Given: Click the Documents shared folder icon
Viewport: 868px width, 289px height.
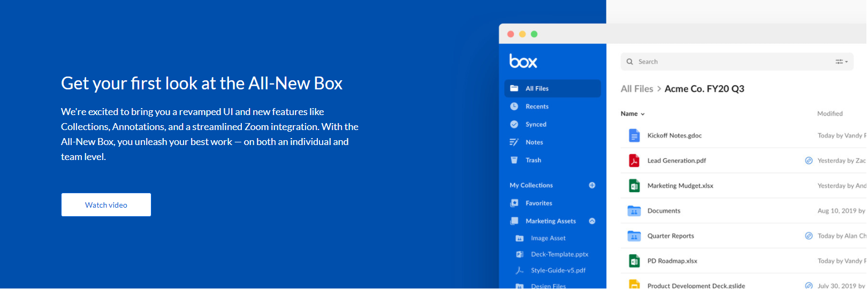Looking at the screenshot, I should pyautogui.click(x=634, y=211).
